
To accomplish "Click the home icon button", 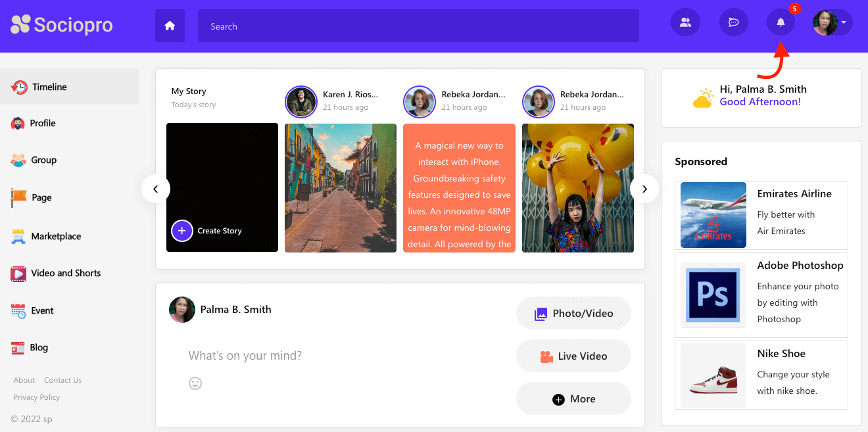I will pos(170,26).
